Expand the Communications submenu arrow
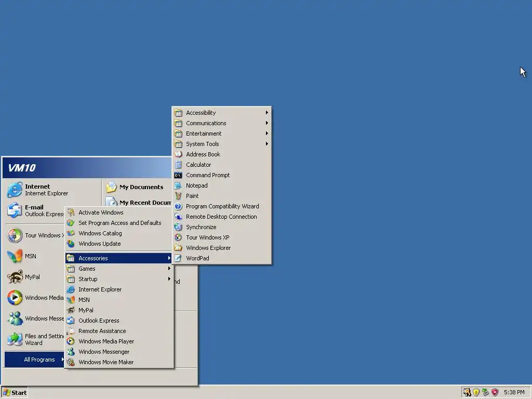 click(x=267, y=123)
